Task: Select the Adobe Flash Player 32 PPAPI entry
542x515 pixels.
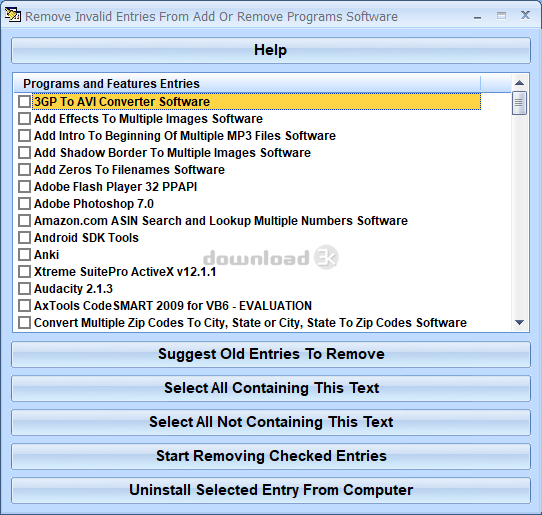Action: (115, 187)
